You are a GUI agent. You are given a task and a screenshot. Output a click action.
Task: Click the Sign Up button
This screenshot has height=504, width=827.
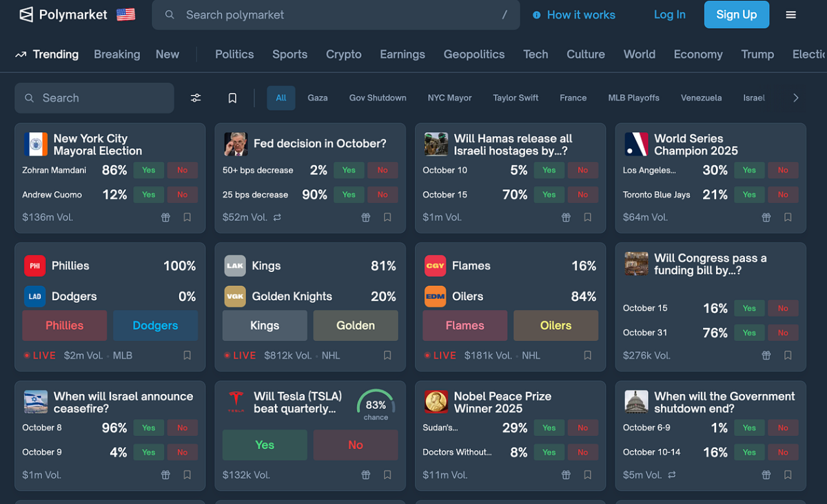pos(736,14)
